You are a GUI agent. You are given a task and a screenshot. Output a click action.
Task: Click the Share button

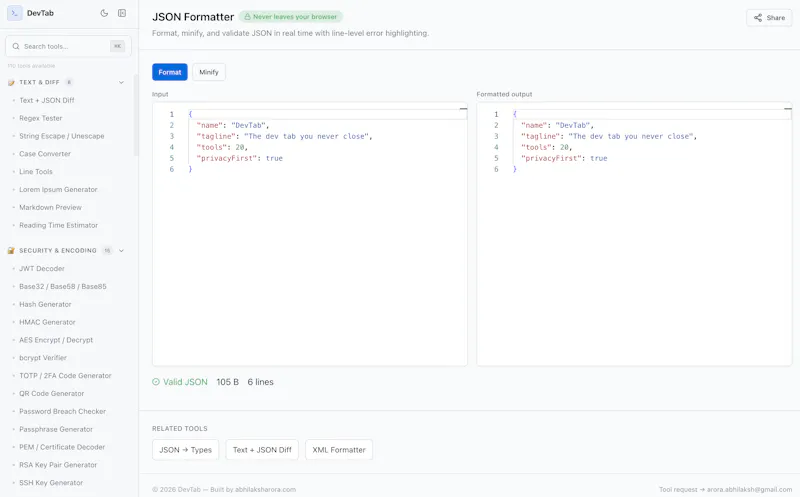tap(769, 18)
